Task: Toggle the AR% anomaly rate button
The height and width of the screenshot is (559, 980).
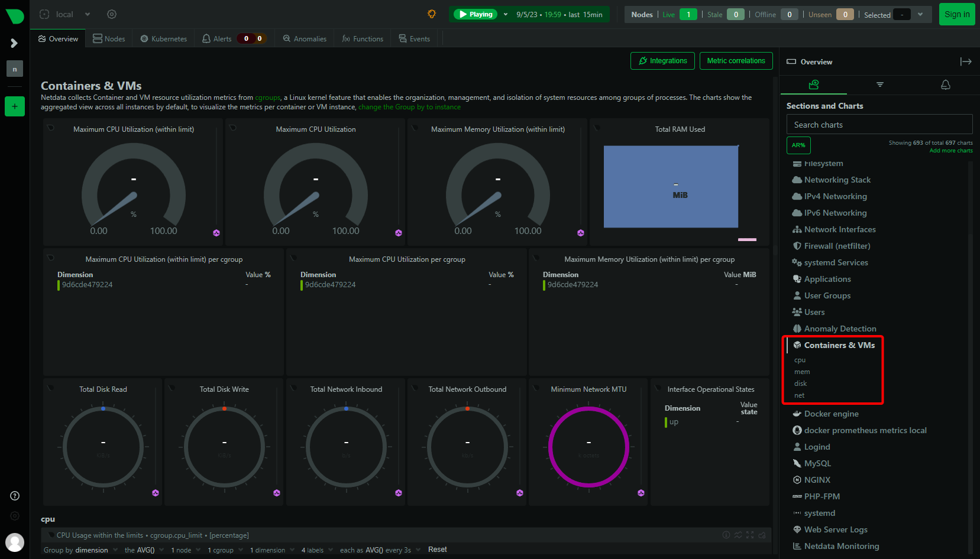Action: (x=798, y=145)
